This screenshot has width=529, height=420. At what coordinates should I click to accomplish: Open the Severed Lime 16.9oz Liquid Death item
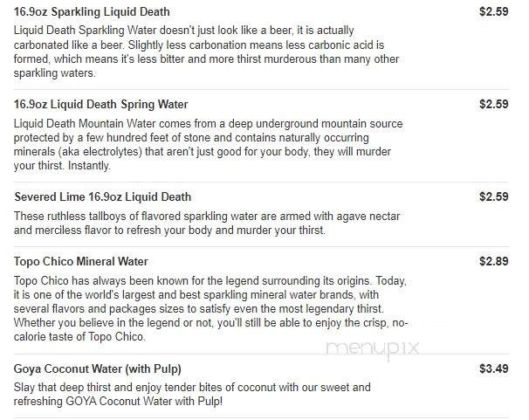click(102, 197)
